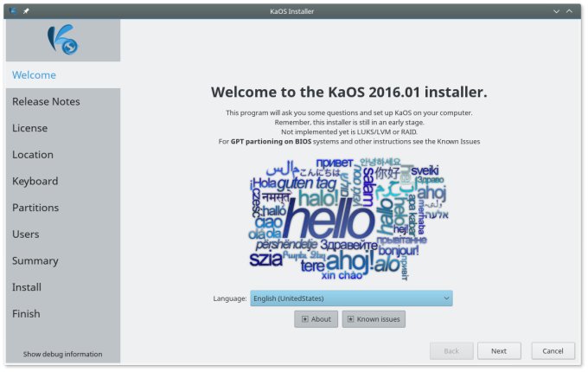The height and width of the screenshot is (372, 588).
Task: Click the KaOS Installer title text
Action: tap(291, 11)
